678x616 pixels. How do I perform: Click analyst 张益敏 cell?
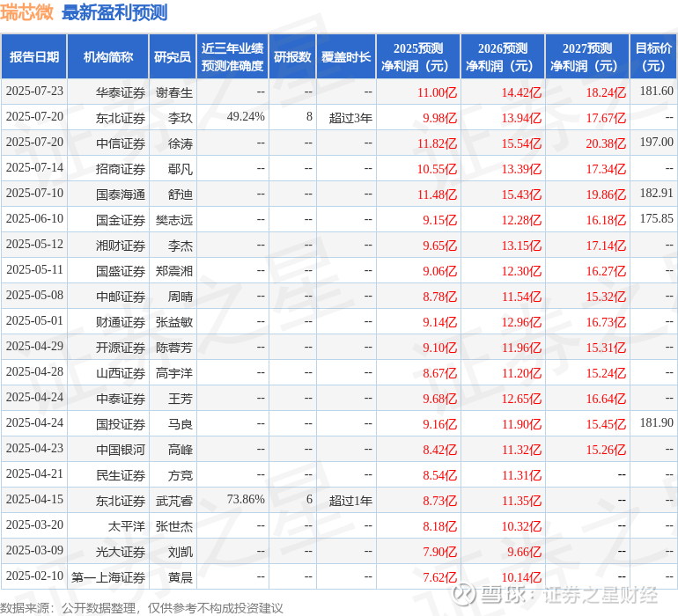(173, 322)
